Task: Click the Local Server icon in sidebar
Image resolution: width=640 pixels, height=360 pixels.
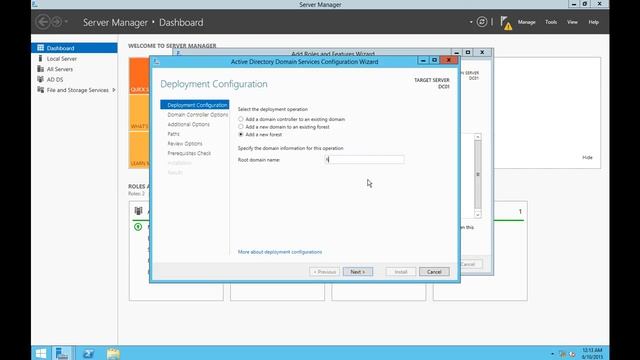Action: click(x=40, y=58)
